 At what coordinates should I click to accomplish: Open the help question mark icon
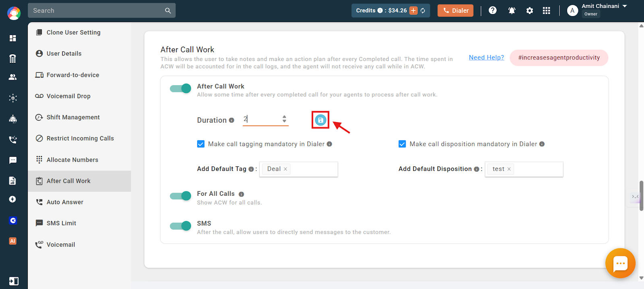(x=493, y=10)
